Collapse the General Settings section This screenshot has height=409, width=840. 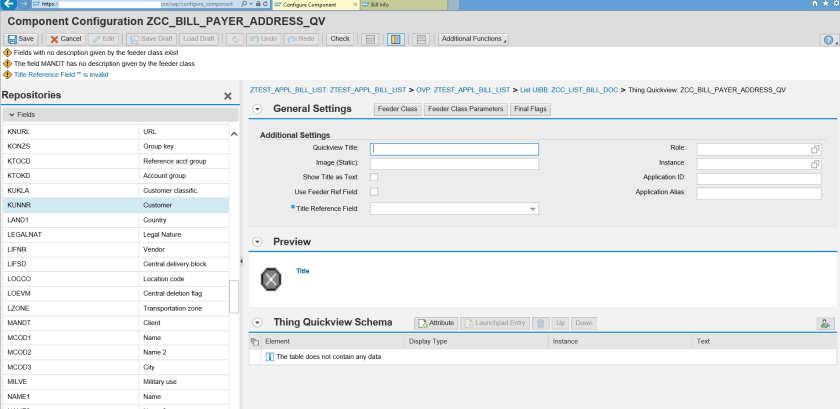258,109
